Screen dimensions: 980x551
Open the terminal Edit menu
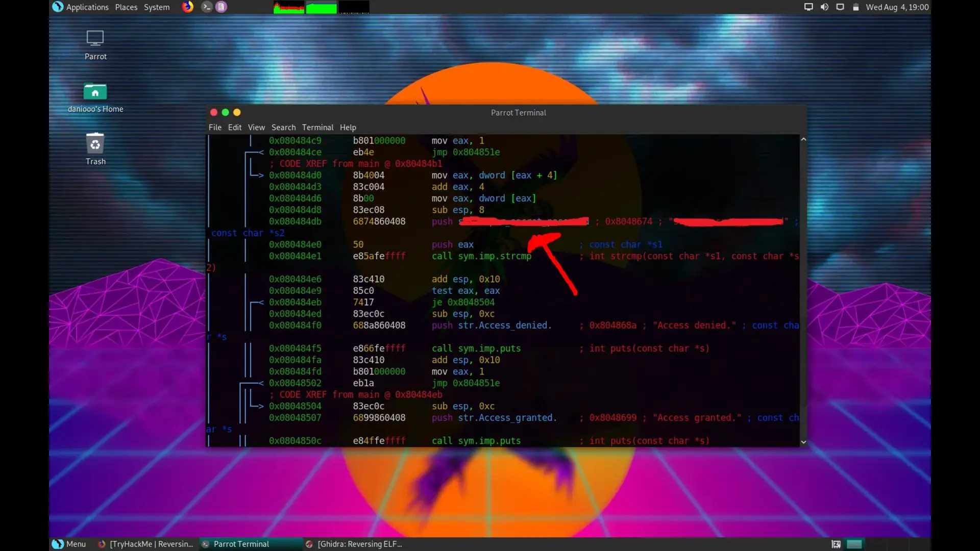(235, 128)
